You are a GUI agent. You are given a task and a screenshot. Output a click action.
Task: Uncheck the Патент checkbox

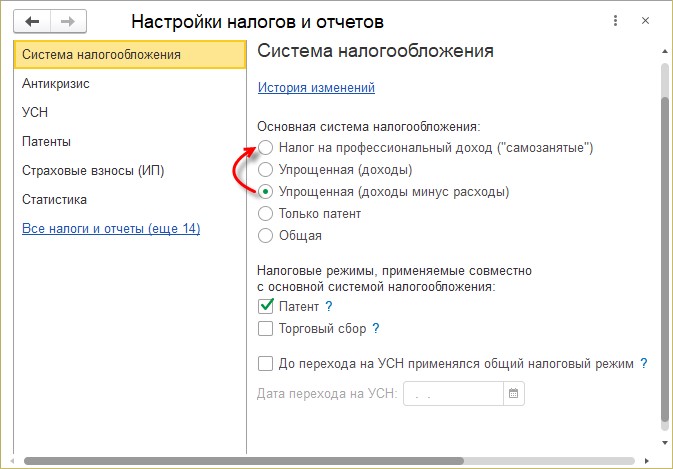(265, 306)
